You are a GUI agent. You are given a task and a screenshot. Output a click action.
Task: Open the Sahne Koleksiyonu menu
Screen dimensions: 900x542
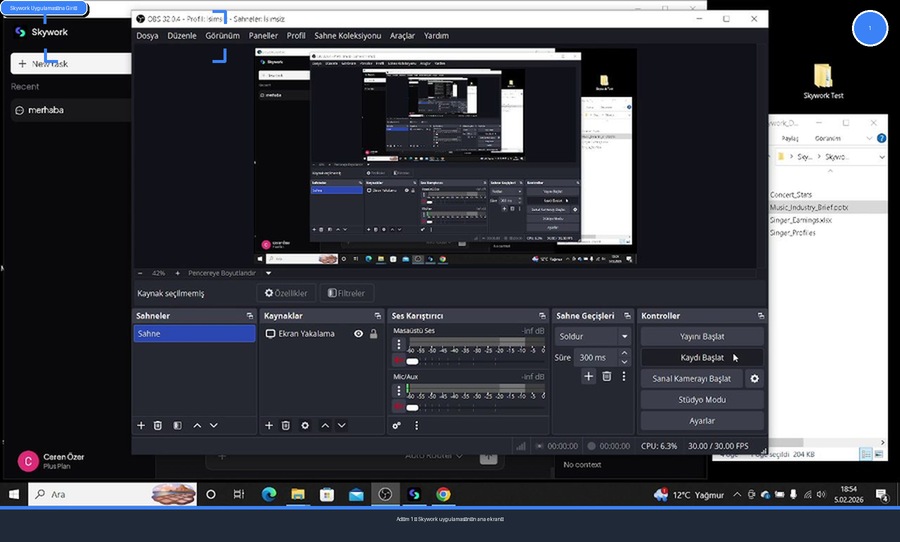click(347, 35)
